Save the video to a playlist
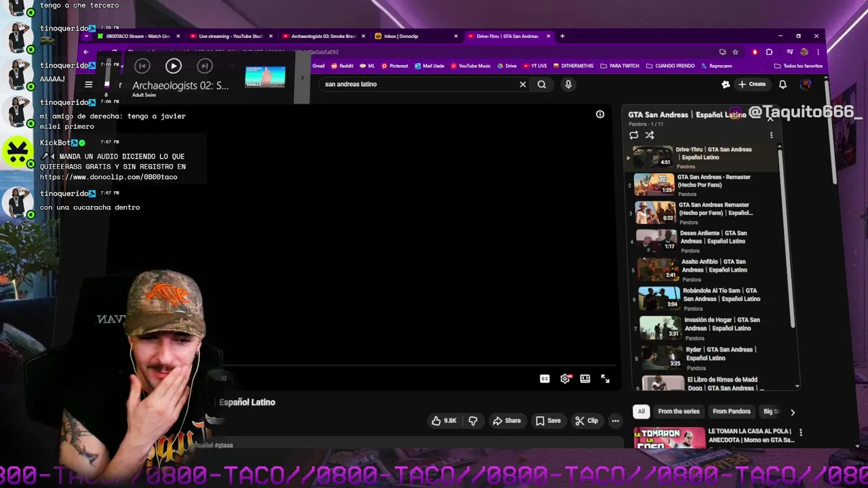Screen dimensions: 868x488 click(548, 421)
